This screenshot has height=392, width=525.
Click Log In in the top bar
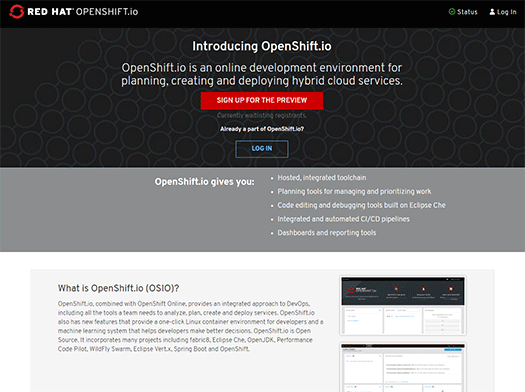(503, 12)
